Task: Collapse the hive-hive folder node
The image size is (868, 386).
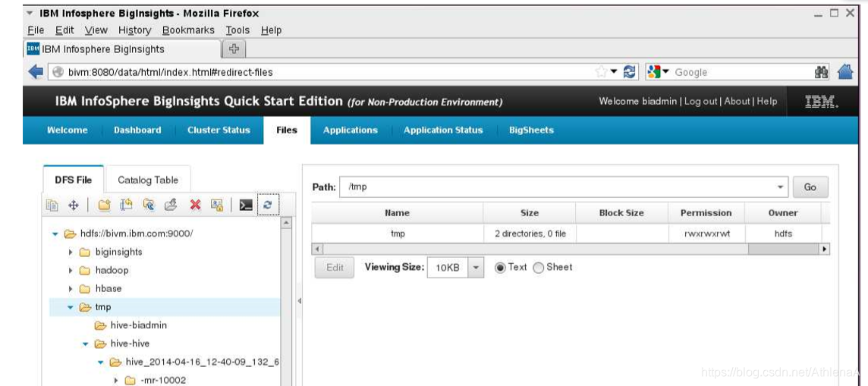Action: point(86,344)
